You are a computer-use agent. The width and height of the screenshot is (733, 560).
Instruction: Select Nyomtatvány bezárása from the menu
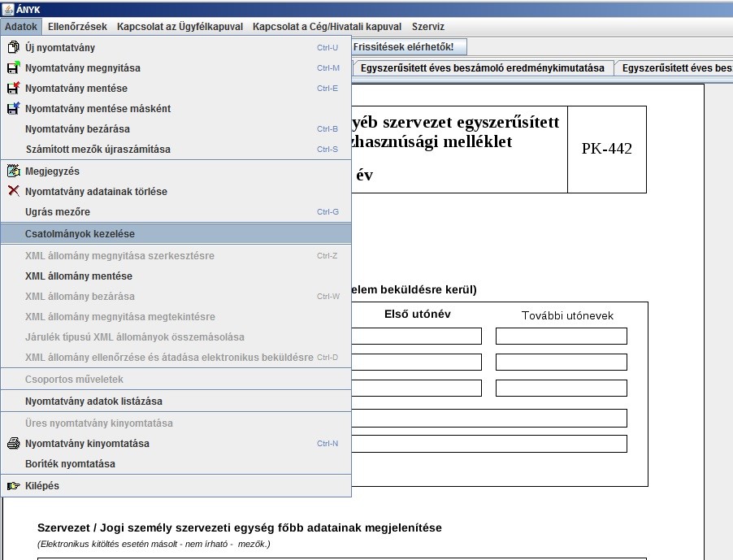click(x=176, y=128)
